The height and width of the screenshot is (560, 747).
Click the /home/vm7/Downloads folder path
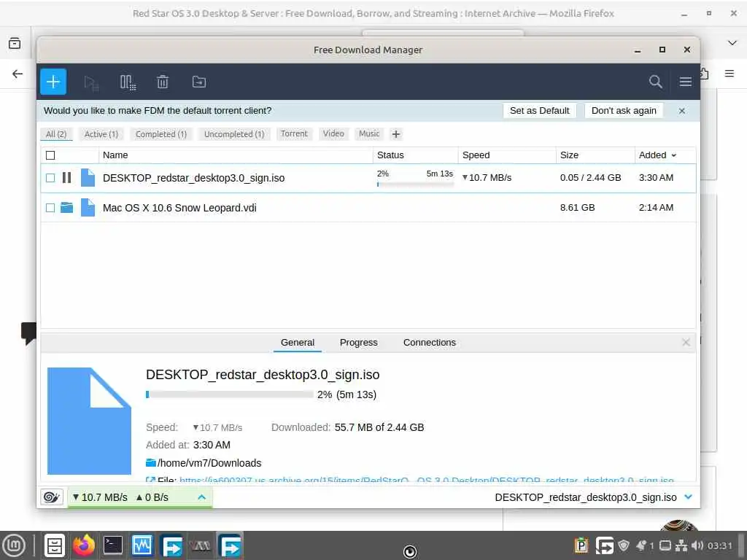click(x=209, y=463)
